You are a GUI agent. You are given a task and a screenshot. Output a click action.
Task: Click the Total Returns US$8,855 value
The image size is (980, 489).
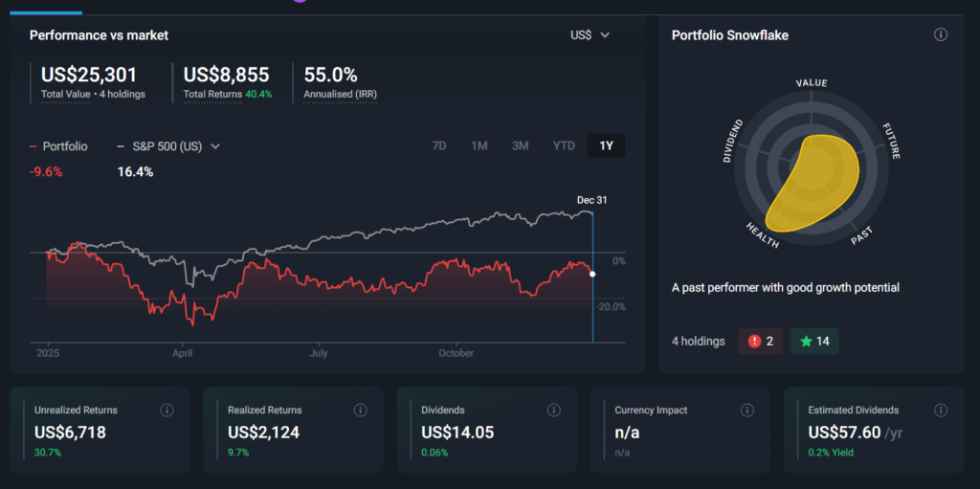click(x=226, y=75)
